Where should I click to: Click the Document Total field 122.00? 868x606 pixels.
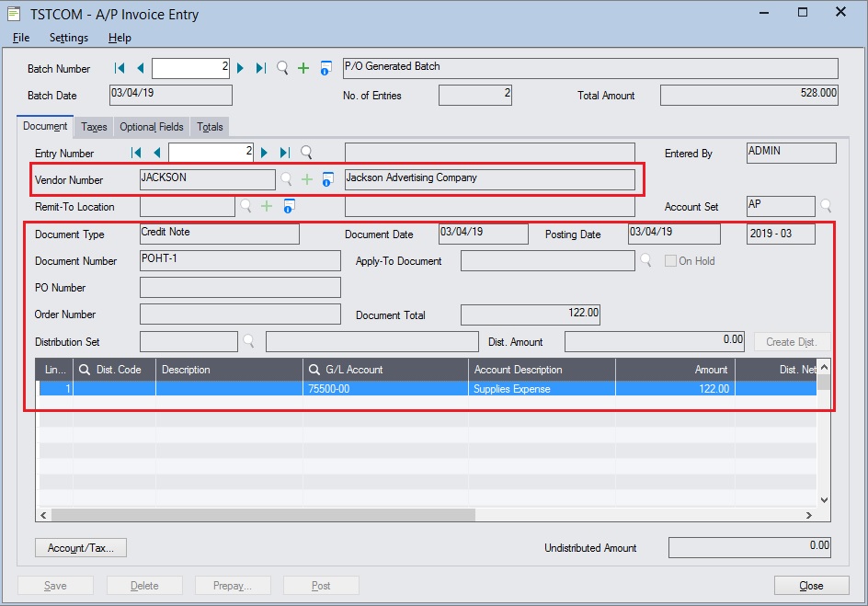point(531,314)
